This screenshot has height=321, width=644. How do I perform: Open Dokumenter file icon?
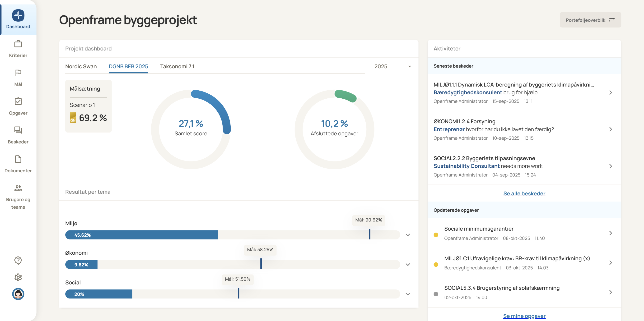[18, 159]
